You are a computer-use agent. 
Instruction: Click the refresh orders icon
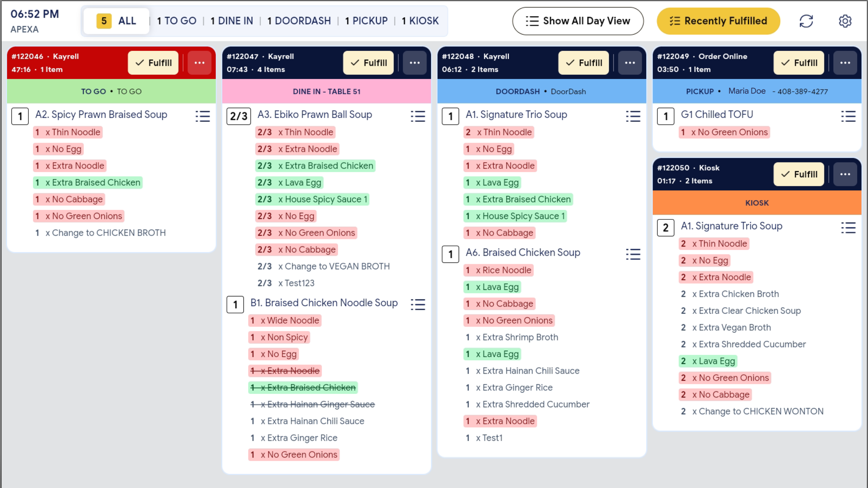pos(806,21)
